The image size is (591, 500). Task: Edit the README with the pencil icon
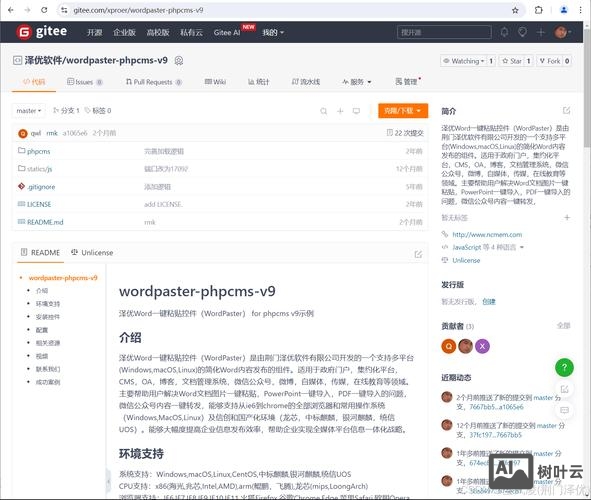click(x=418, y=254)
